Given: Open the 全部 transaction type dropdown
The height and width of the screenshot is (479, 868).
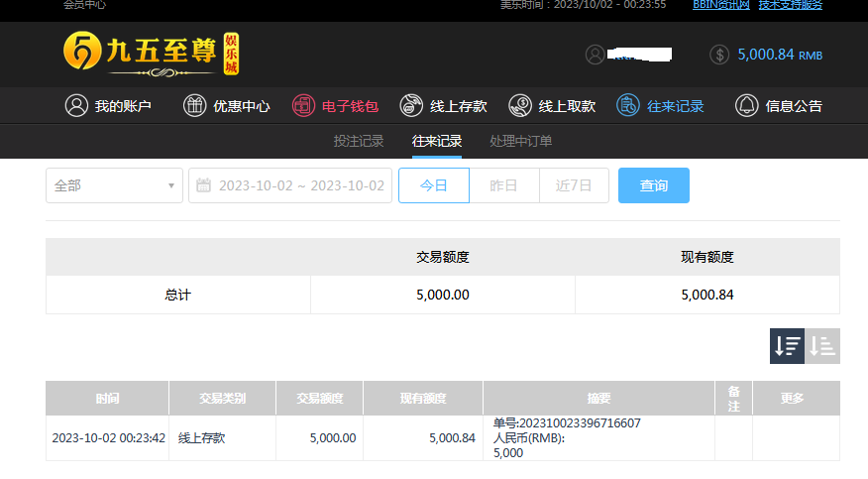Looking at the screenshot, I should click(114, 185).
